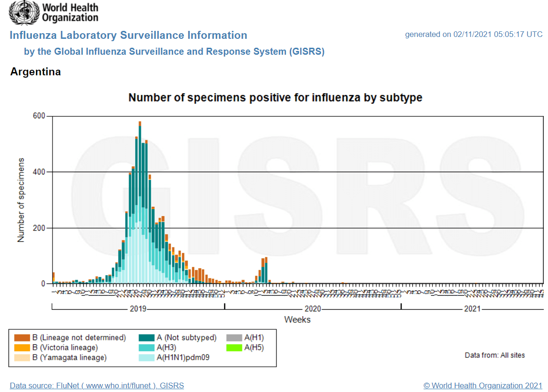Screen dimensions: 548x392
Task: Click the 2020 year label on the axis
Action: pyautogui.click(x=313, y=309)
